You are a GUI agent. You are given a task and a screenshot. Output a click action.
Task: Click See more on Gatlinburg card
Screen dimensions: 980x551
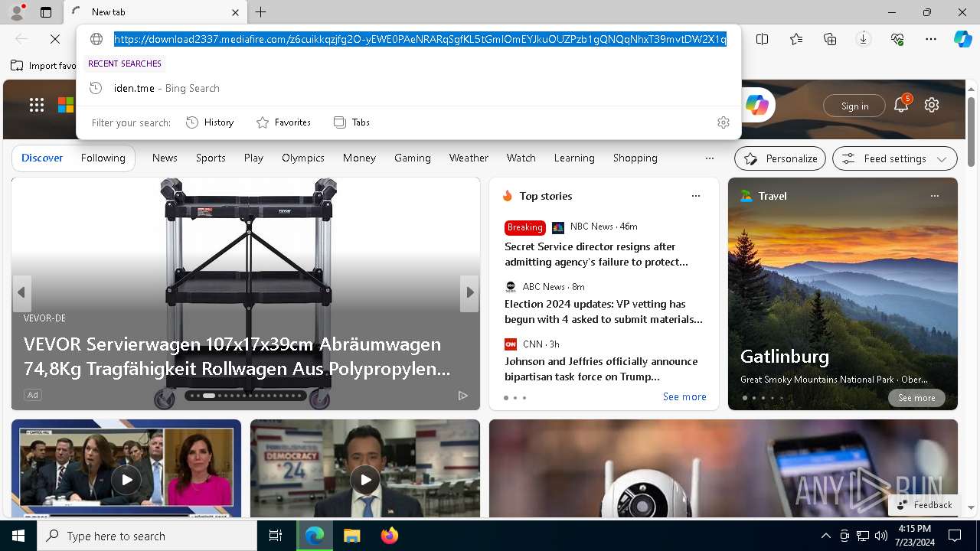[x=916, y=398]
